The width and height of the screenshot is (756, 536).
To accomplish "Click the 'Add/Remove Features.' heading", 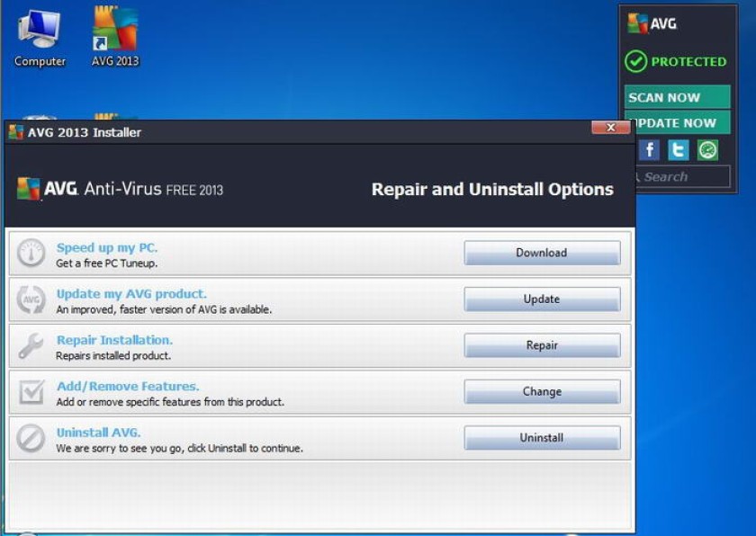I will (x=128, y=386).
